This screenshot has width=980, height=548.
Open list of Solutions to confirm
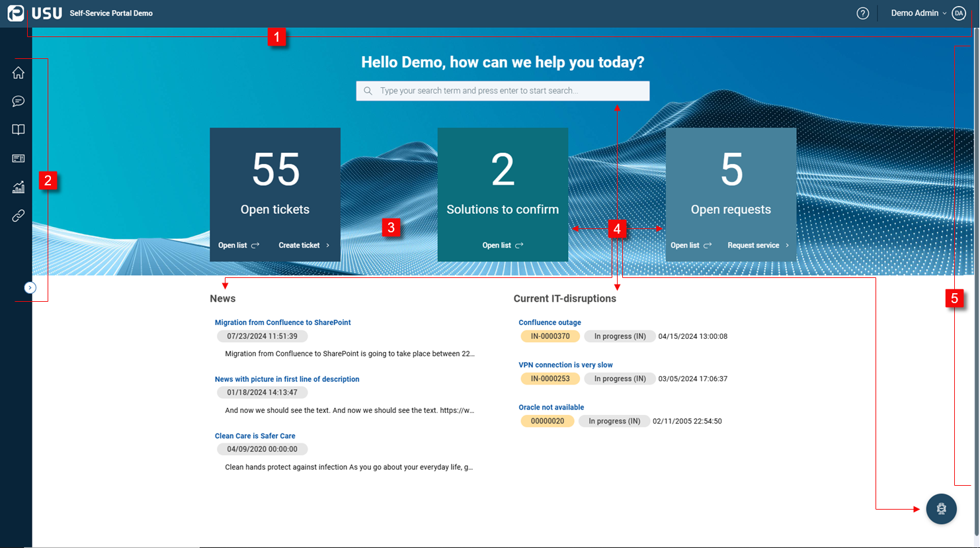(503, 246)
